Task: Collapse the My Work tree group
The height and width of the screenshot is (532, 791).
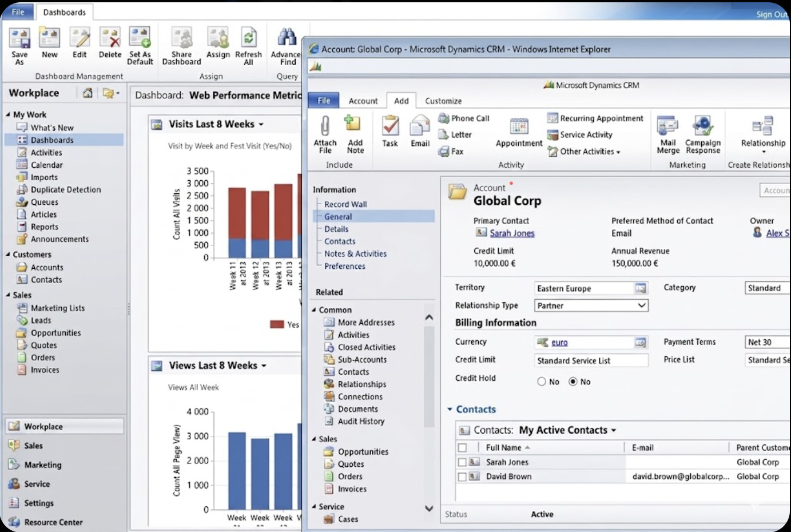Action: 8,114
